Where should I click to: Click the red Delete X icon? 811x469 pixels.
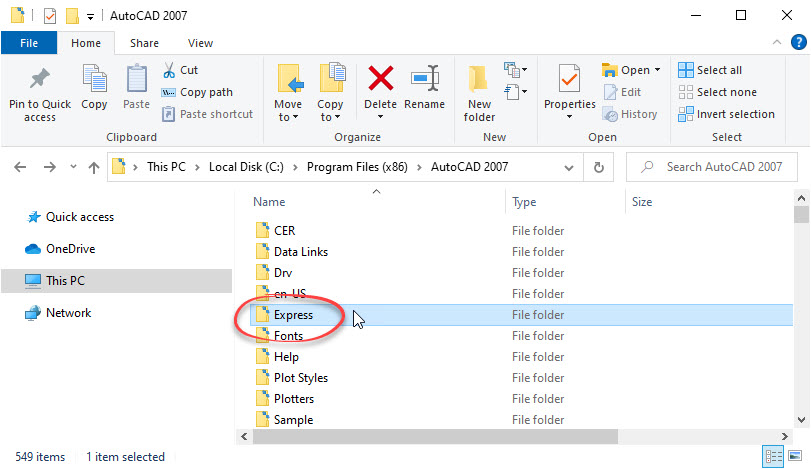pyautogui.click(x=381, y=78)
